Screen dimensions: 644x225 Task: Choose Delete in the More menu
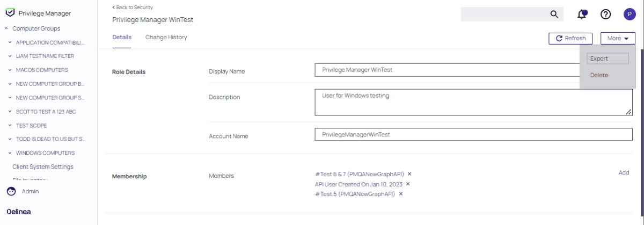pos(599,75)
